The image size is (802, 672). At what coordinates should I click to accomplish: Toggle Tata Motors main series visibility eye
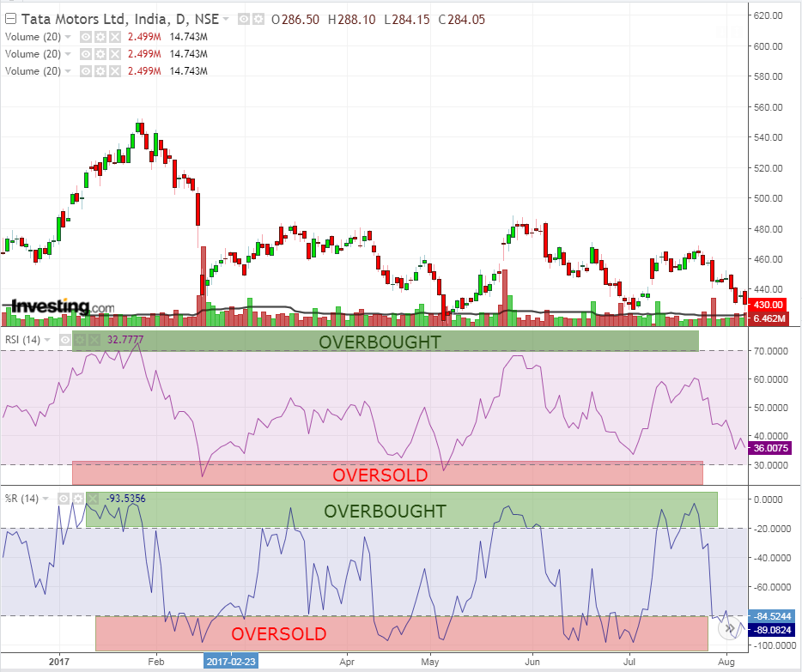click(244, 20)
